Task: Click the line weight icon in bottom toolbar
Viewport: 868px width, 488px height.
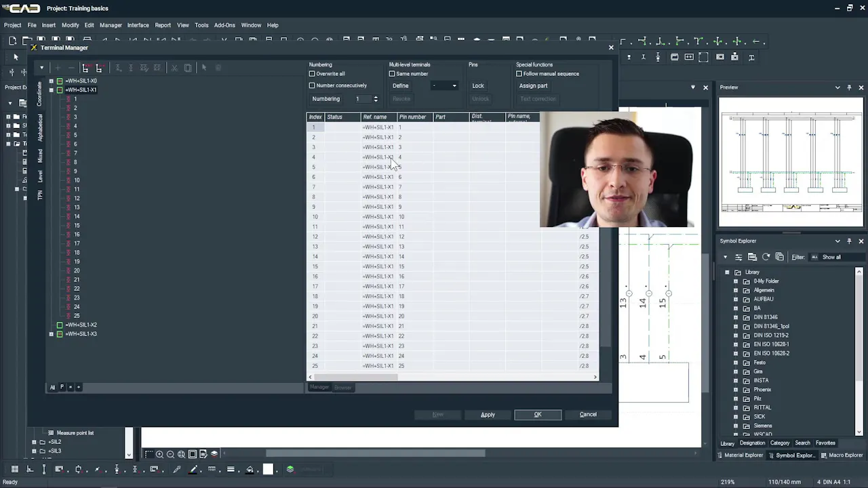Action: (x=231, y=469)
